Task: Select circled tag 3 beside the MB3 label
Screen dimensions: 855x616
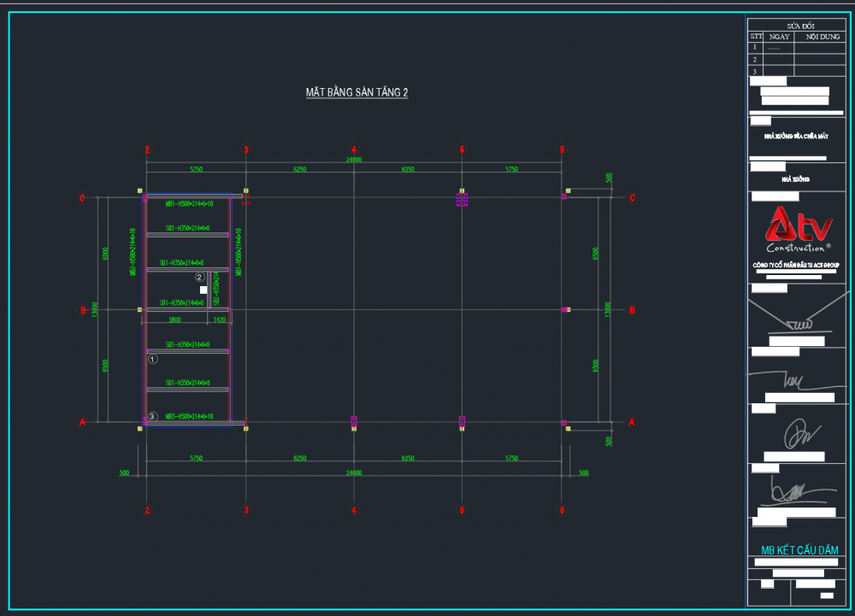Action: [x=152, y=417]
